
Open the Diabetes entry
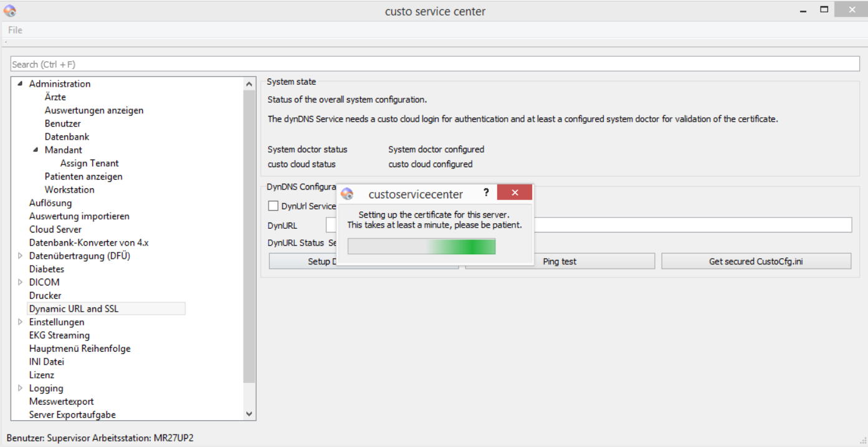point(47,269)
